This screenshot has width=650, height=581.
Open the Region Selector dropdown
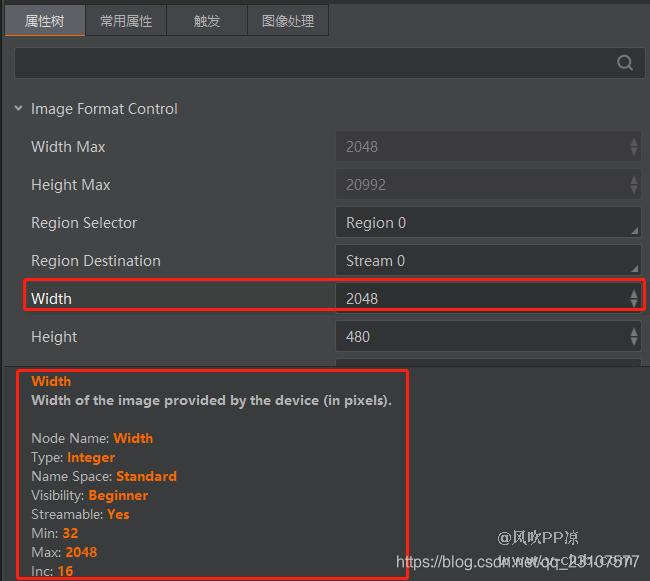point(487,223)
